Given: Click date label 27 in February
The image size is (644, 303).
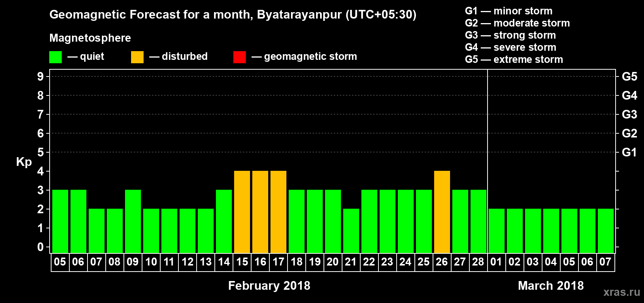Looking at the screenshot, I should click(x=460, y=262).
